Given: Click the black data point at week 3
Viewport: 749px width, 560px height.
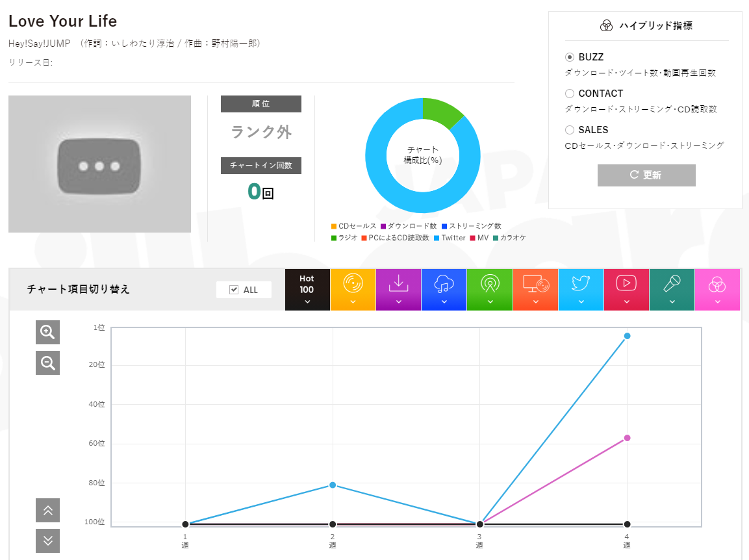Looking at the screenshot, I should point(480,524).
